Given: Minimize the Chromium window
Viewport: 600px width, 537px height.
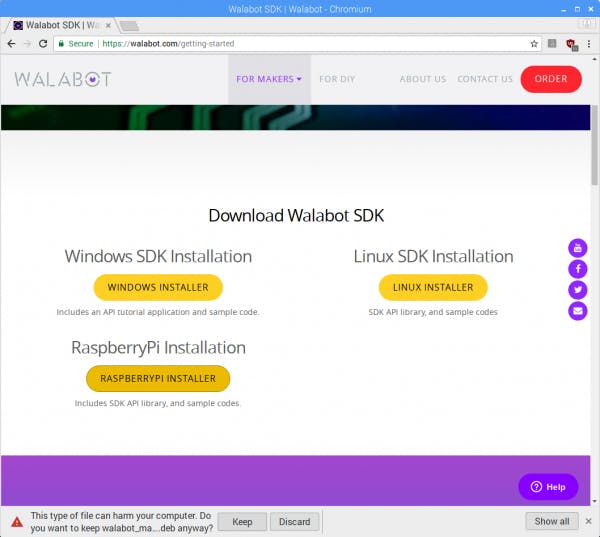Looking at the screenshot, I should coord(564,9).
